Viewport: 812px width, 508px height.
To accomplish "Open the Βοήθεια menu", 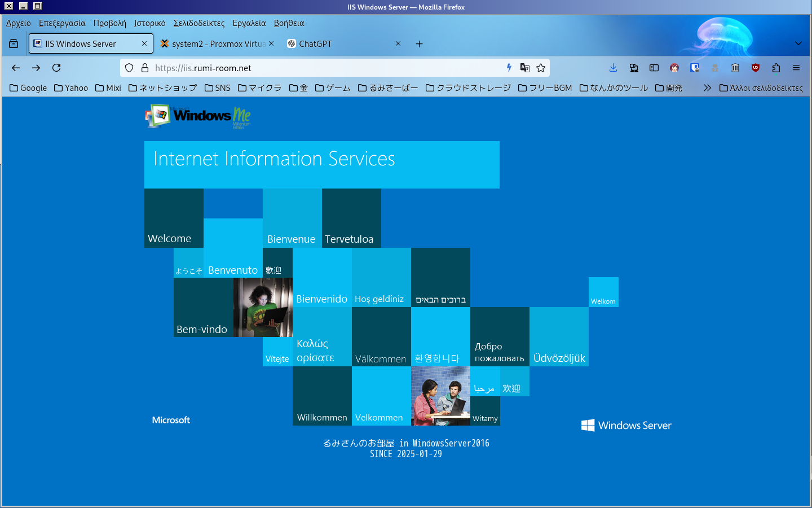I will click(x=289, y=23).
